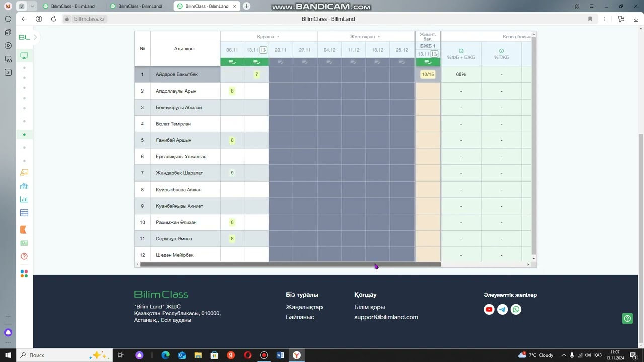
Task: Expand the Қараша month dropdown arrow
Action: (278, 37)
